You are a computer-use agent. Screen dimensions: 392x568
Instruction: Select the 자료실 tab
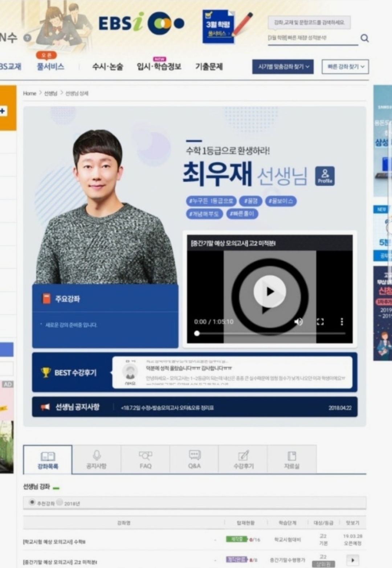coord(292,460)
